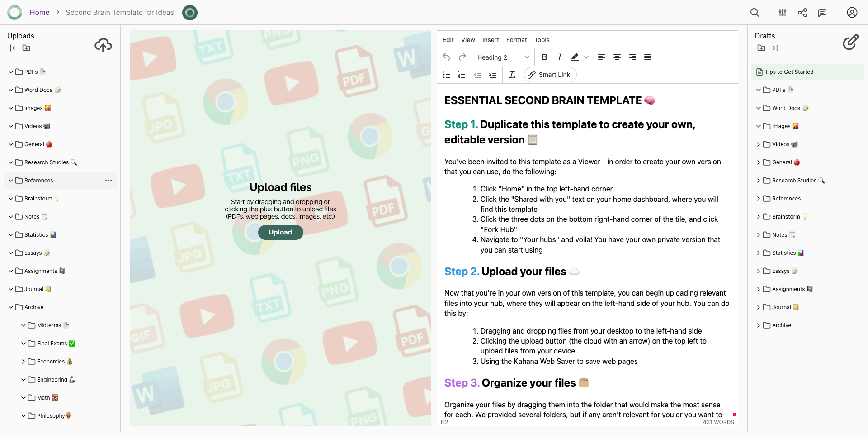
Task: Add new folder in Uploads panel
Action: point(26,48)
